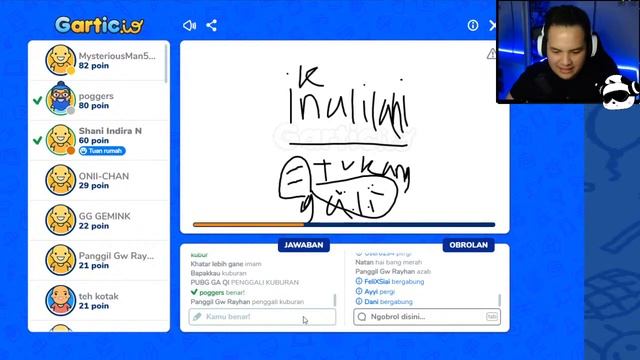Click 'Panggil Gw Rayhan penggali kuburan' answer
The width and height of the screenshot is (640, 360).
coord(247,302)
